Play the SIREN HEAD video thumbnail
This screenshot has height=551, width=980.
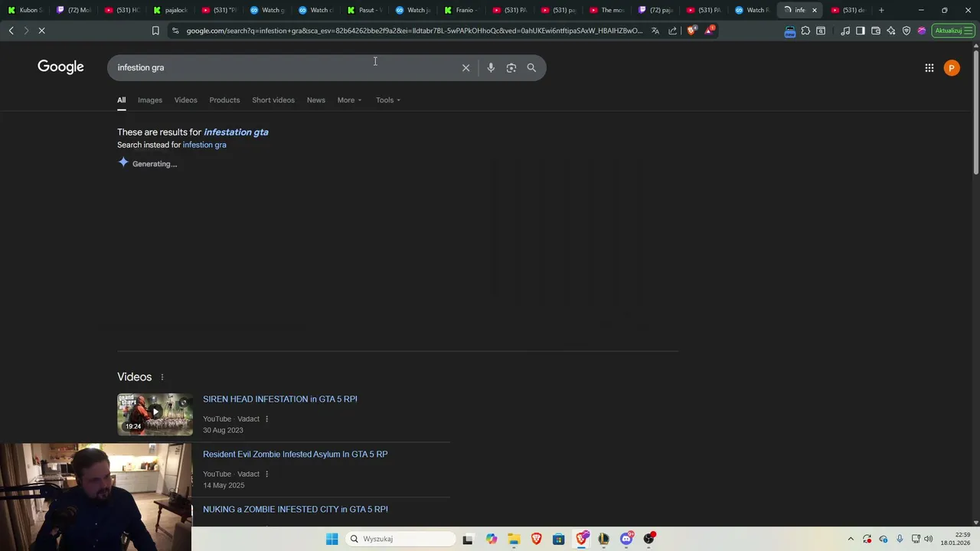click(155, 414)
